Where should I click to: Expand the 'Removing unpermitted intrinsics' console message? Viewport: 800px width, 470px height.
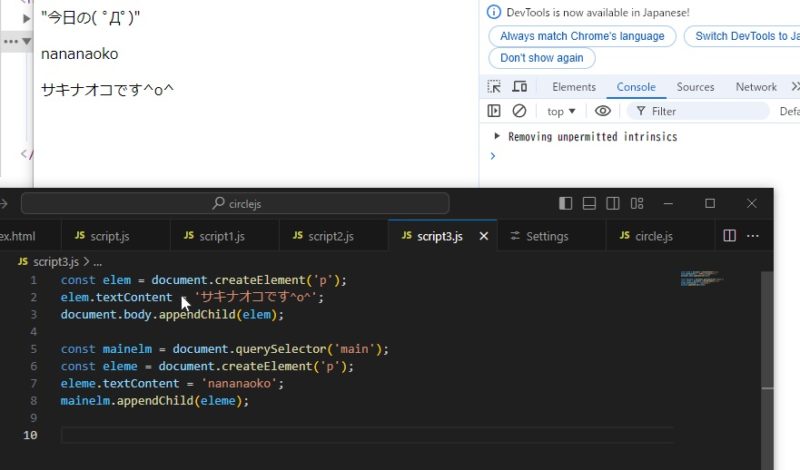click(x=497, y=136)
